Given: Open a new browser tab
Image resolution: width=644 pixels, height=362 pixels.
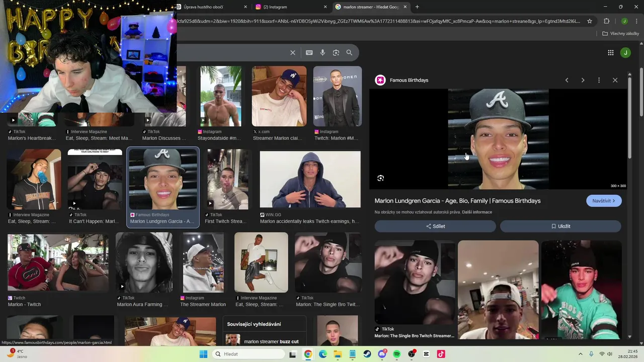Looking at the screenshot, I should pyautogui.click(x=417, y=7).
